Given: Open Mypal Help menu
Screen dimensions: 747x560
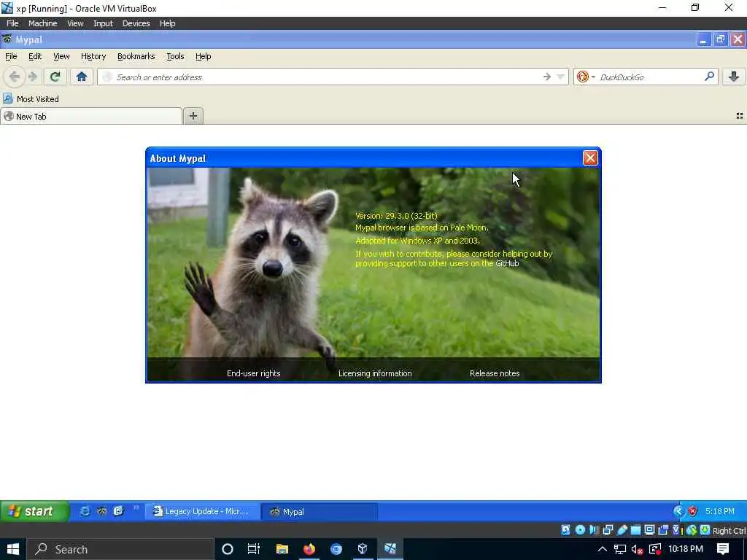Looking at the screenshot, I should [203, 56].
